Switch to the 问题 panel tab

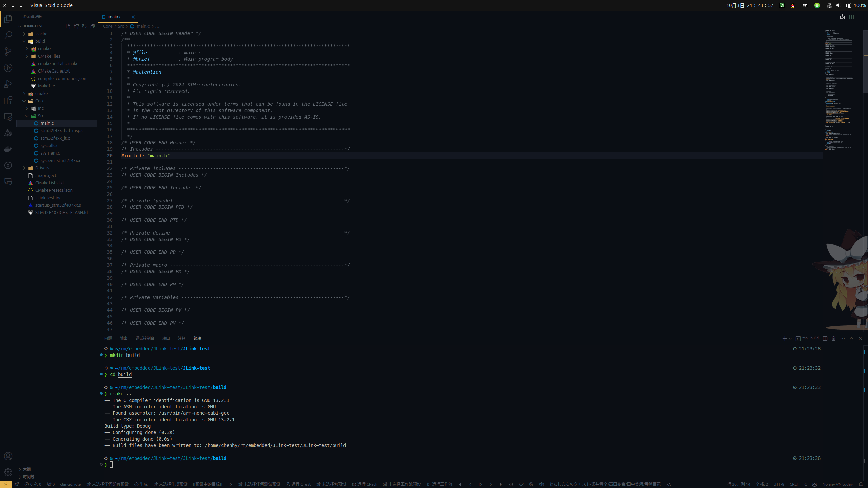point(108,338)
